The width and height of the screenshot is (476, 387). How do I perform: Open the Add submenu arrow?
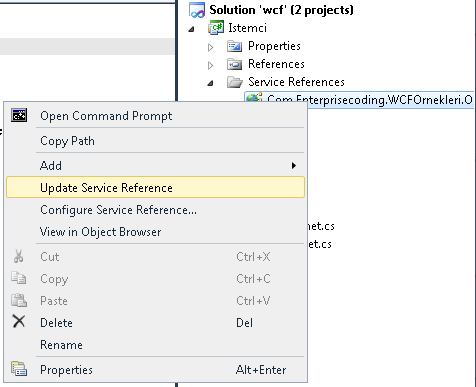293,166
